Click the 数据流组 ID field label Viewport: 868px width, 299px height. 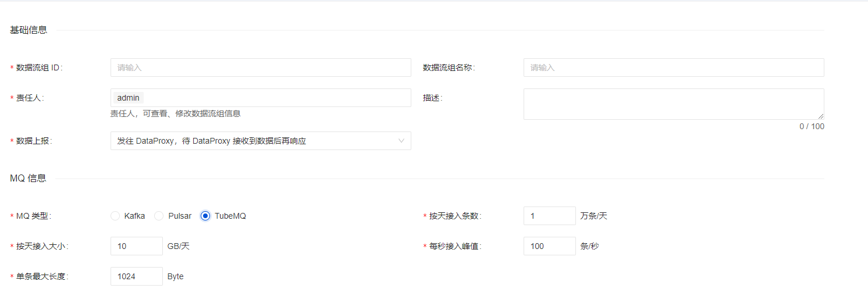coord(38,67)
